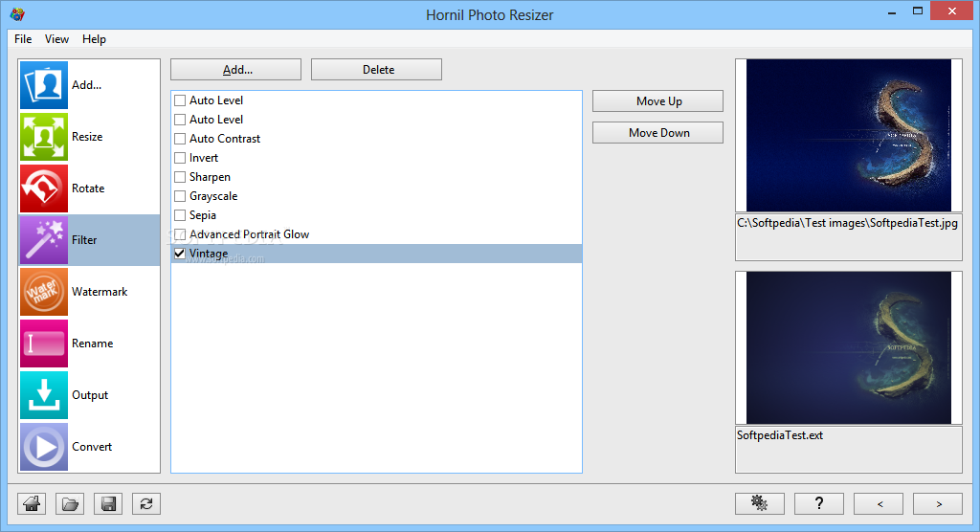Select the Filter magic wand sidebar icon
Image resolution: width=980 pixels, height=532 pixels.
44,240
